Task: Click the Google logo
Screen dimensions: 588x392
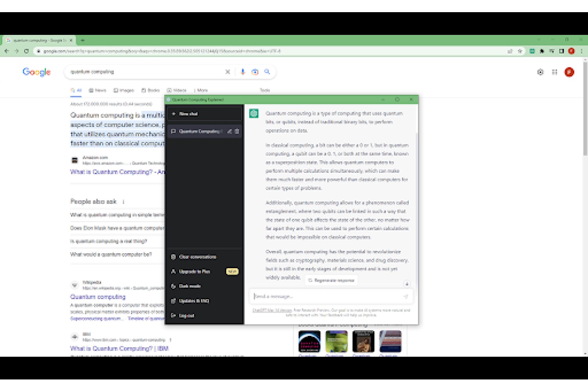Action: coord(36,72)
